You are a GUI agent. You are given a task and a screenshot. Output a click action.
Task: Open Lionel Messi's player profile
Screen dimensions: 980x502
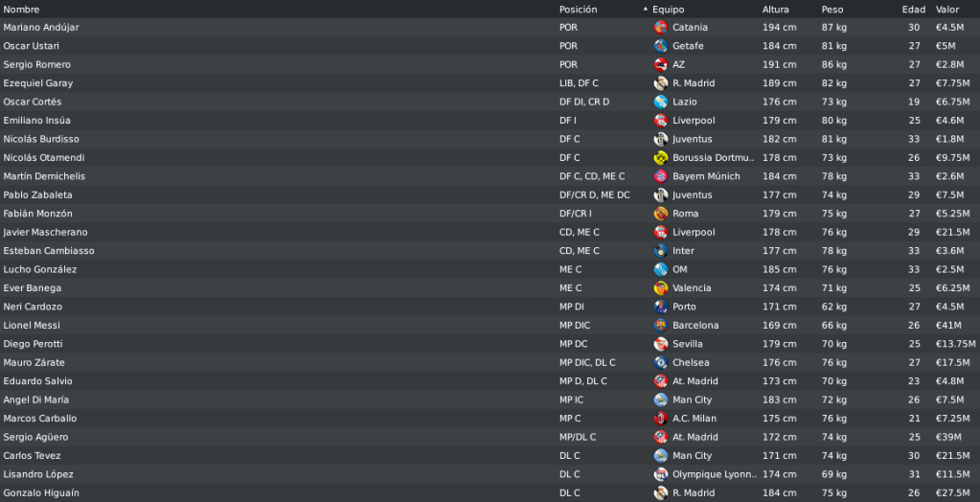32,326
